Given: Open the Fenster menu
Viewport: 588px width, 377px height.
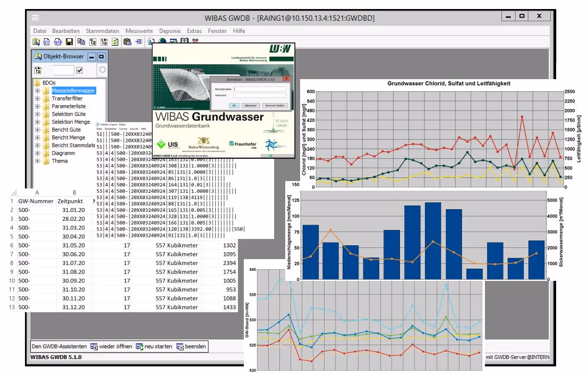Looking at the screenshot, I should [217, 31].
